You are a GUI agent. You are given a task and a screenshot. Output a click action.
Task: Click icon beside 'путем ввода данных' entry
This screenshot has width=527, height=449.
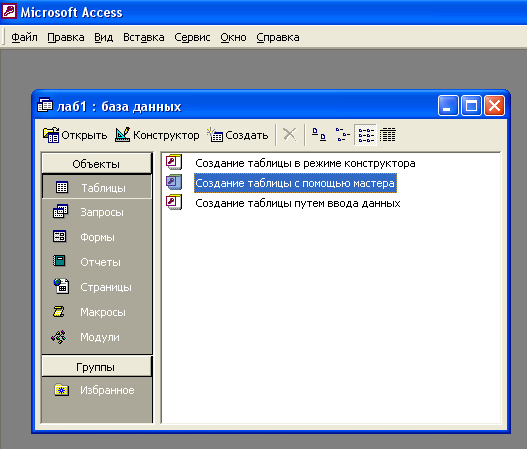coord(174,202)
